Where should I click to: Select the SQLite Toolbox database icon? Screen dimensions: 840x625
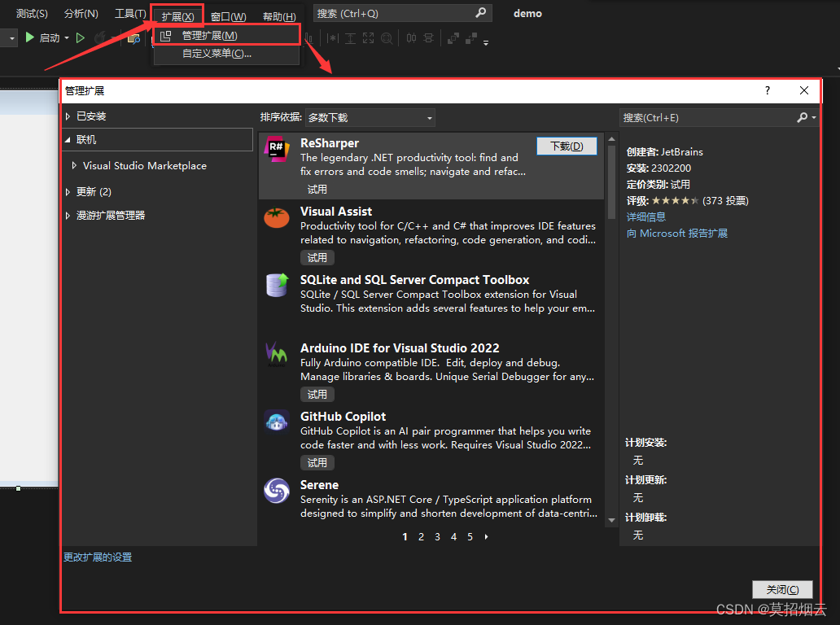[277, 285]
